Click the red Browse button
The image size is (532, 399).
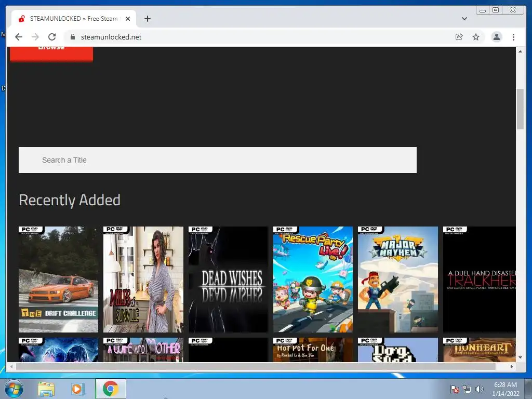tap(51, 54)
